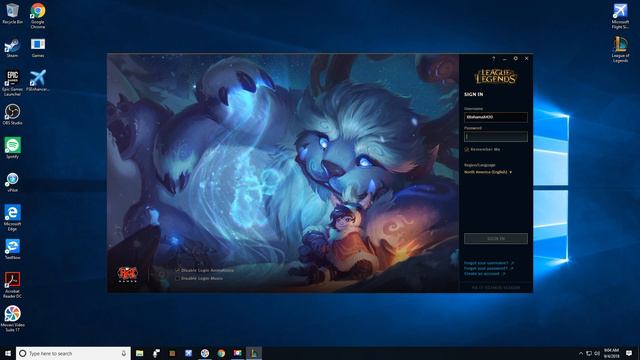Focus the Password input field
Viewport: 640px width, 360px height.
click(496, 136)
